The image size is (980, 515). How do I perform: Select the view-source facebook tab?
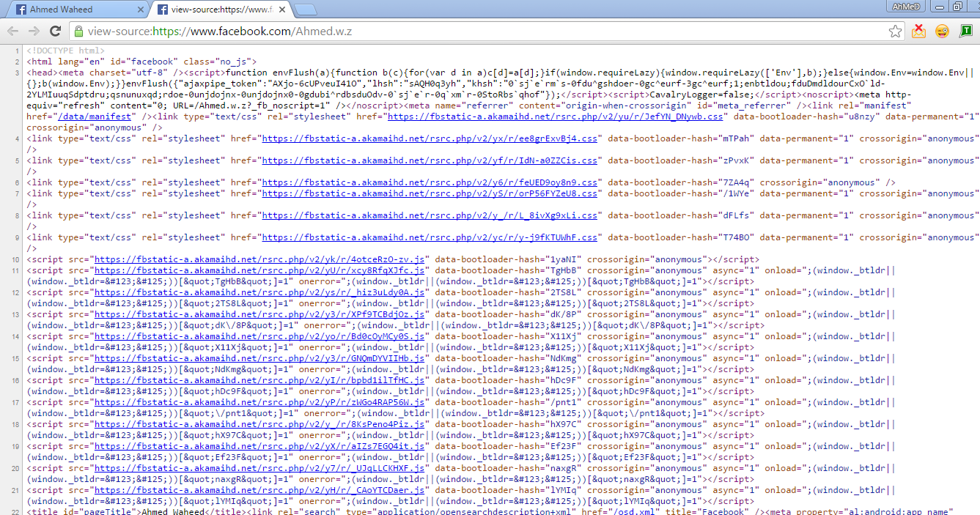pos(221,10)
